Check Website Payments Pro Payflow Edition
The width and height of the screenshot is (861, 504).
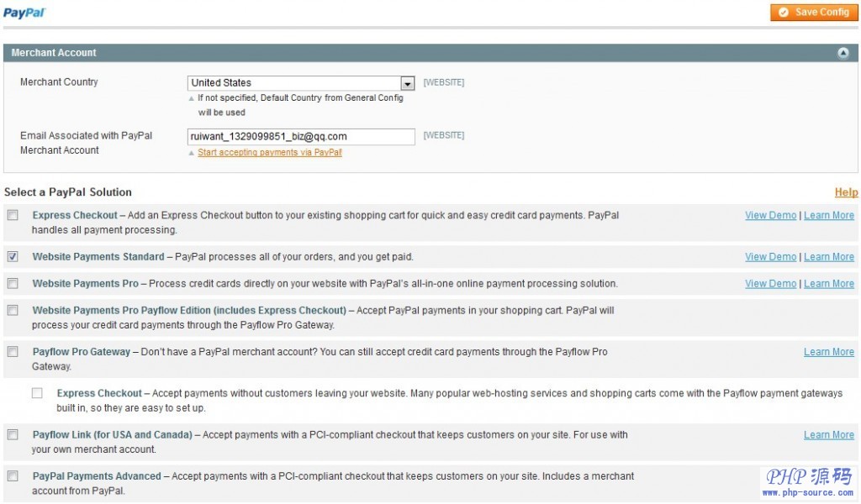[11, 309]
